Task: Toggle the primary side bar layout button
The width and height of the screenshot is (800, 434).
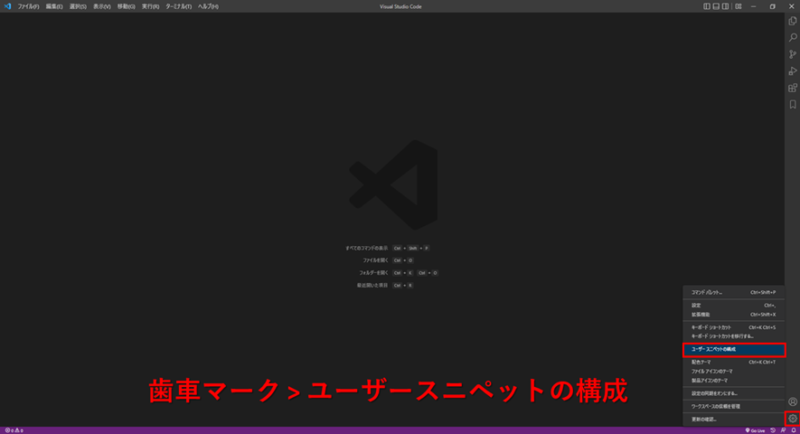Action: pyautogui.click(x=707, y=6)
